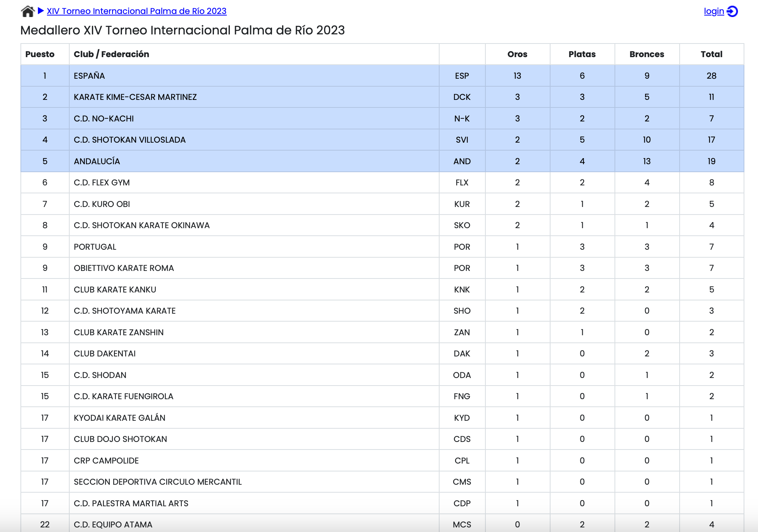Select ANDALUCÍA federation name
The width and height of the screenshot is (758, 532).
pyautogui.click(x=97, y=161)
